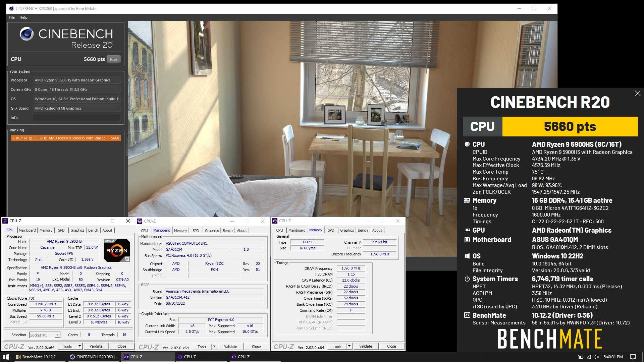The image size is (644, 362).
Task: Click the Ryzen 9 logo in CPU-Z
Action: 117,250
